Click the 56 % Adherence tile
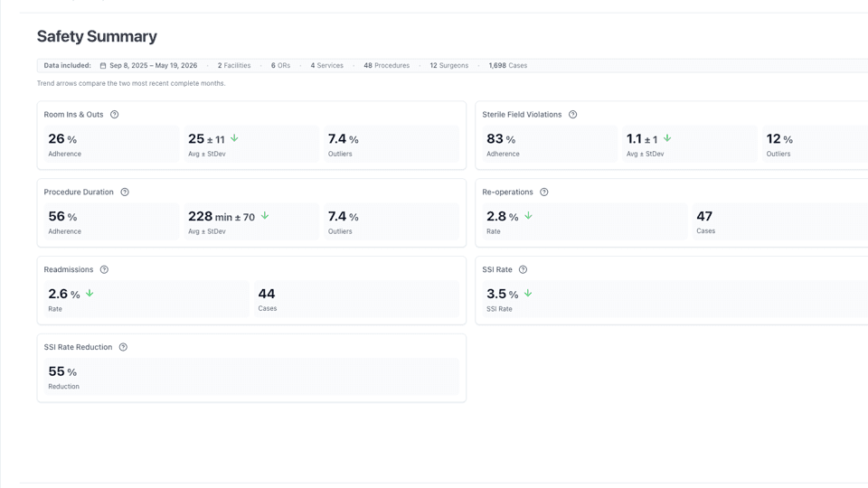The width and height of the screenshot is (868, 488). [111, 222]
